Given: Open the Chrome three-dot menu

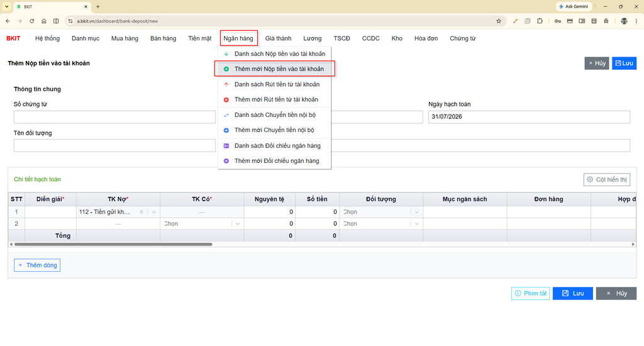Looking at the screenshot, I should [636, 21].
